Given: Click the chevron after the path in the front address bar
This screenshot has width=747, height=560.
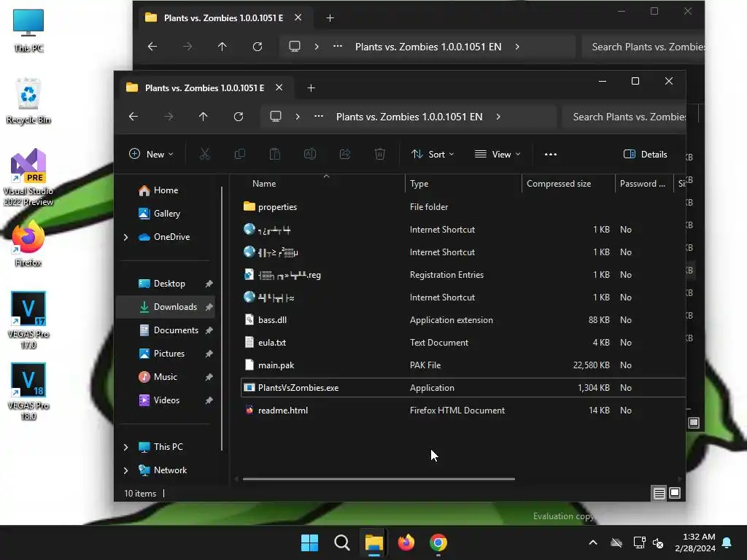Looking at the screenshot, I should (x=498, y=117).
